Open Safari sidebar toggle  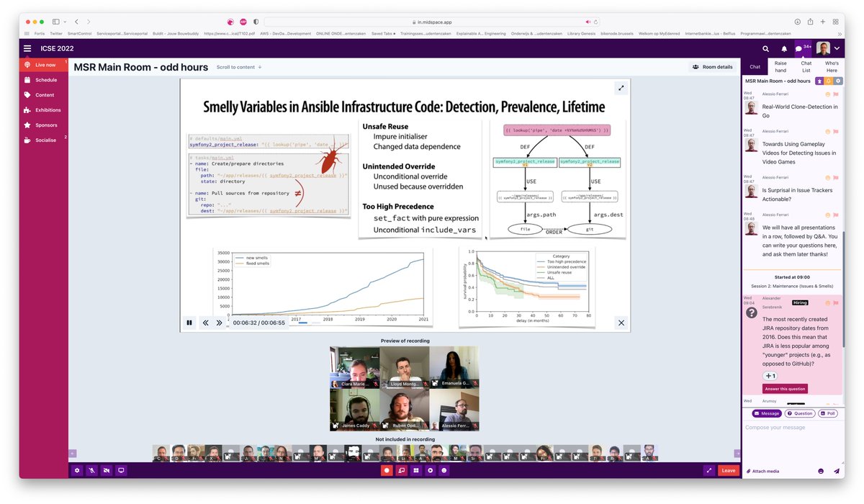pyautogui.click(x=55, y=22)
